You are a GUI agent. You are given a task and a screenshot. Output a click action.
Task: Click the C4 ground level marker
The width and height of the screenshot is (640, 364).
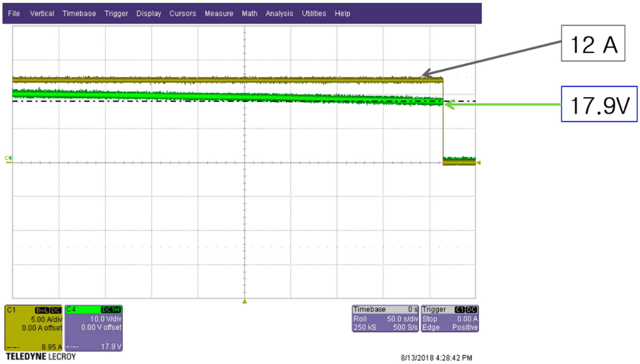tap(8, 159)
